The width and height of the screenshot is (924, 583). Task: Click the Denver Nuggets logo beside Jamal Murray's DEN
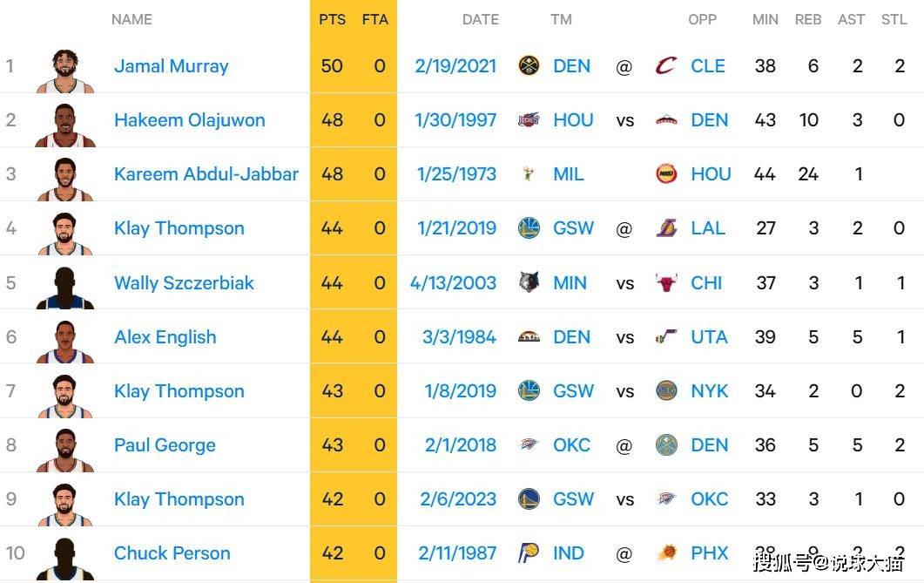click(x=529, y=65)
